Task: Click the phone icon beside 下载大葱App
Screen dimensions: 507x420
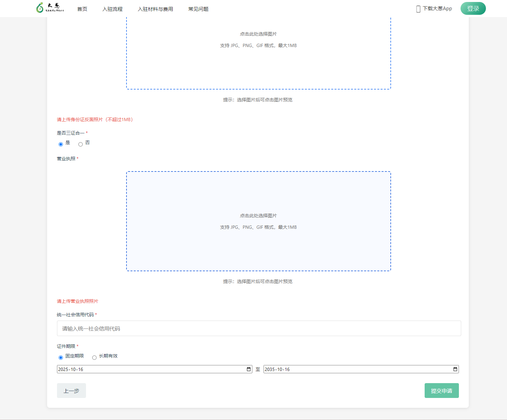Action: click(418, 9)
